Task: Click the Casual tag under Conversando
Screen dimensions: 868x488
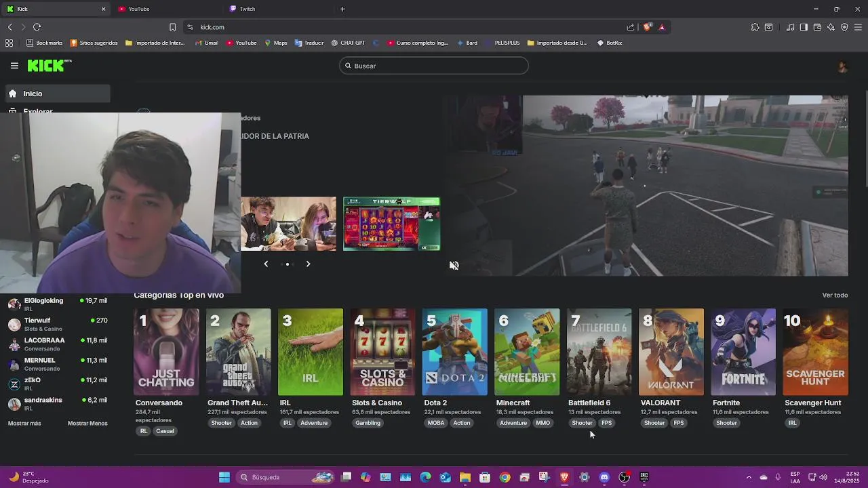Action: point(165,431)
